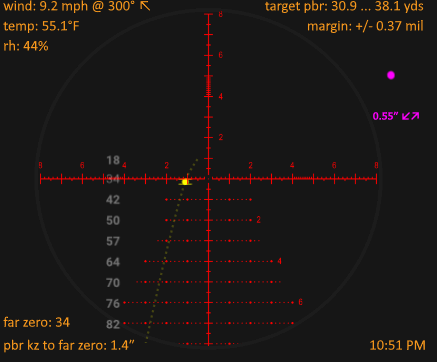
Task: Click the 76 yard holdover label
Action: pos(113,303)
